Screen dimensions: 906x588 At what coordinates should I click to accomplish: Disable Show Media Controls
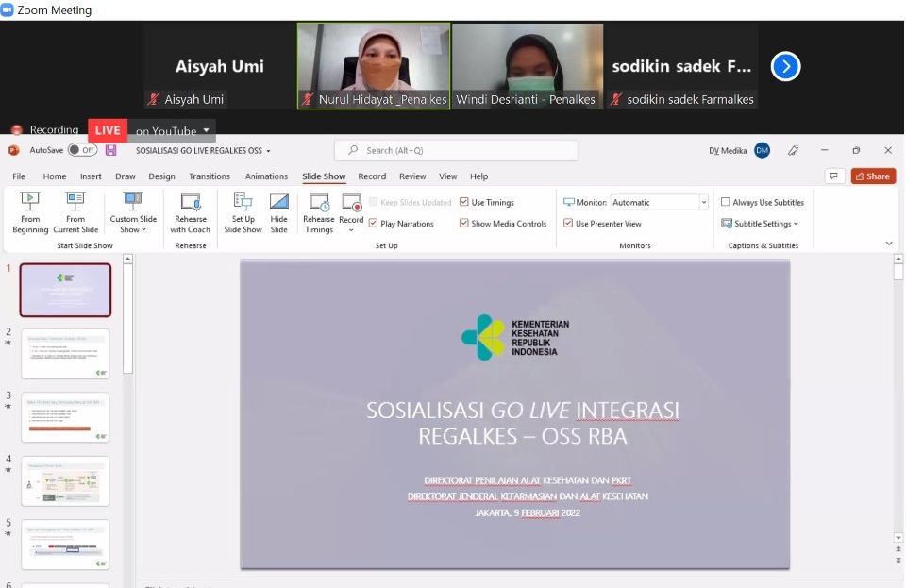[464, 224]
